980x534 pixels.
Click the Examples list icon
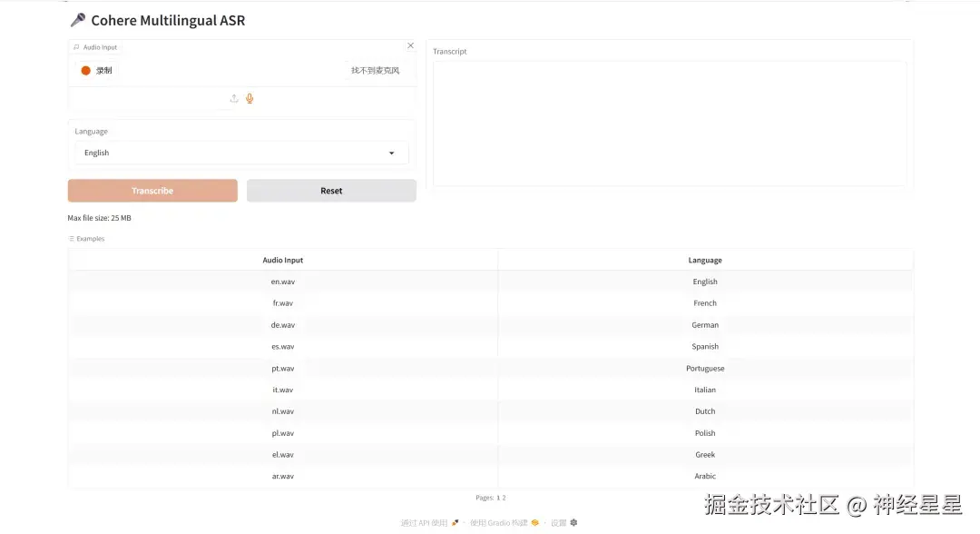click(72, 239)
